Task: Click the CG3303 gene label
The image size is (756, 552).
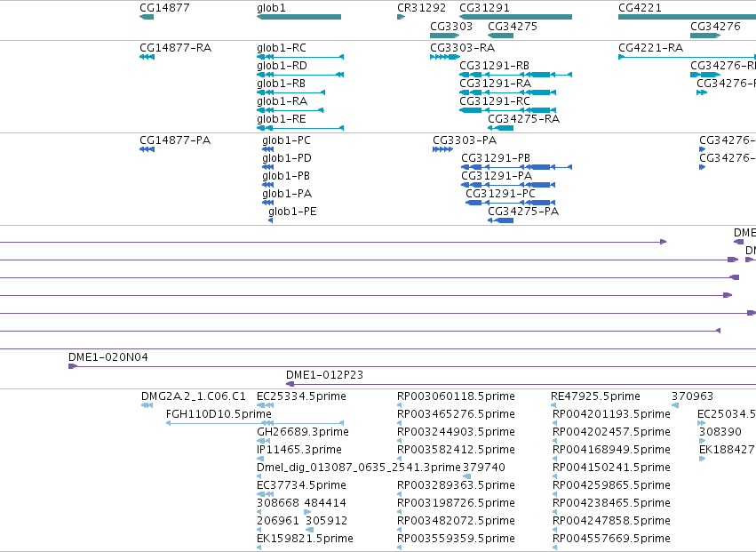Action: (451, 26)
